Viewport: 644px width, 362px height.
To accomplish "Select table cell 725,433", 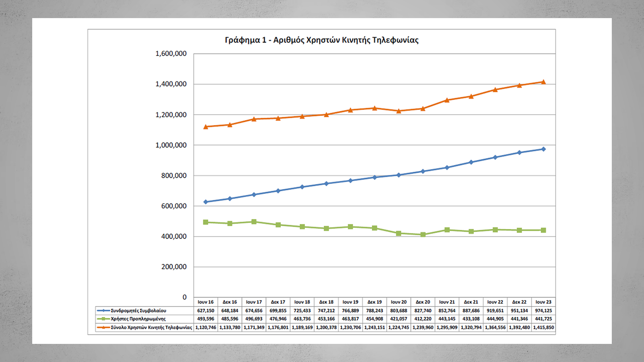I will click(302, 311).
